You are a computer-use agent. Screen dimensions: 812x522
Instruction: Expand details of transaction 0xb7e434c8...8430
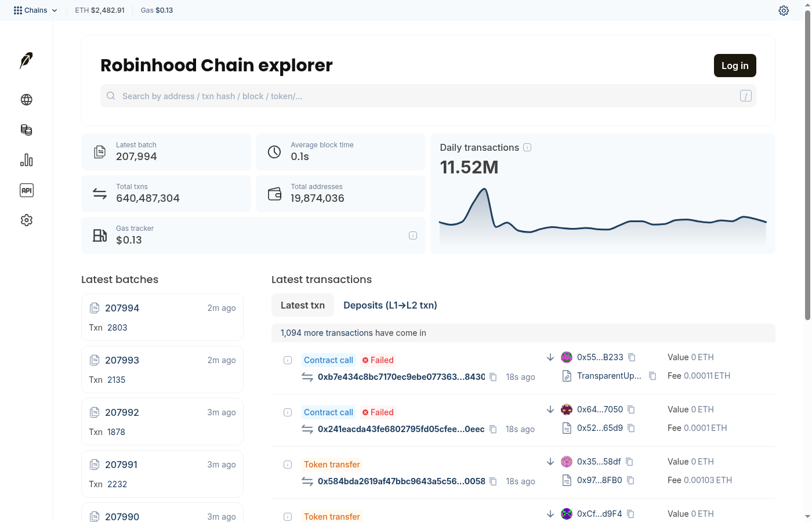point(288,360)
